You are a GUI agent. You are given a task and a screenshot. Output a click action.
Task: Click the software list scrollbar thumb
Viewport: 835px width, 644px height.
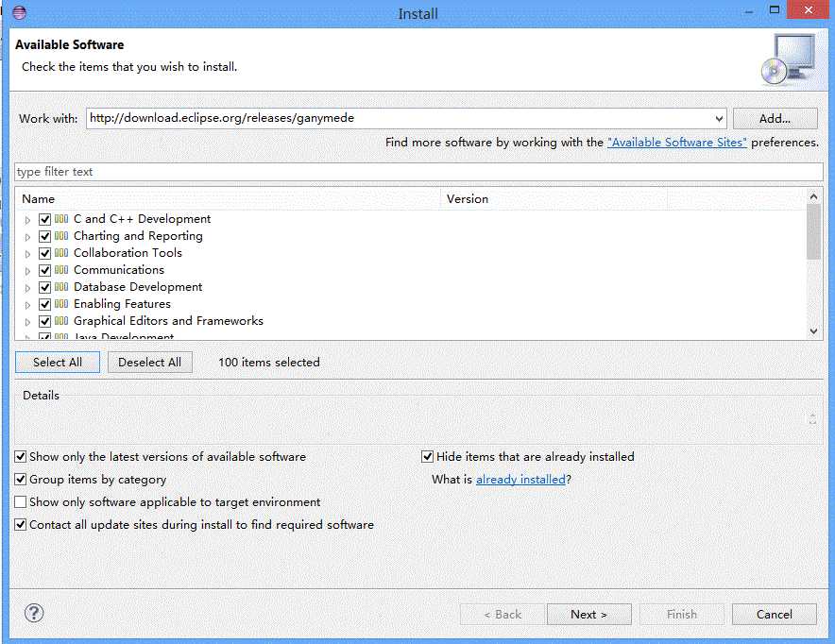[x=813, y=231]
